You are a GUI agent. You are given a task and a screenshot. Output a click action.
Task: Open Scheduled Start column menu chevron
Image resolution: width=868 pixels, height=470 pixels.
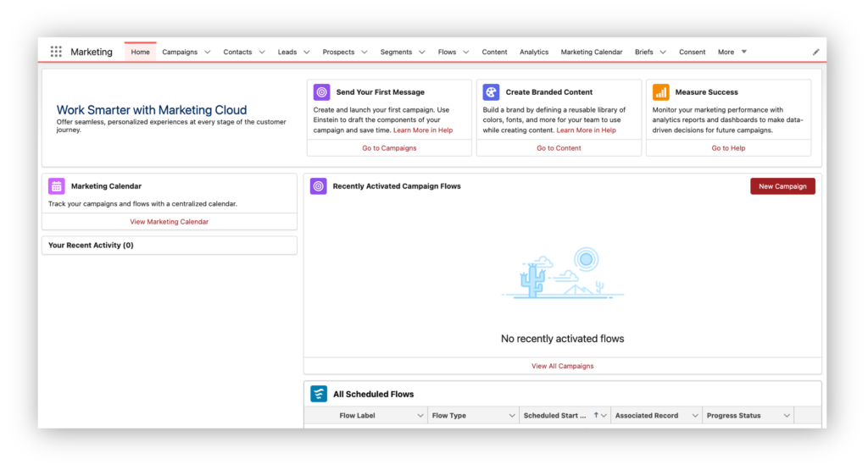[604, 416]
